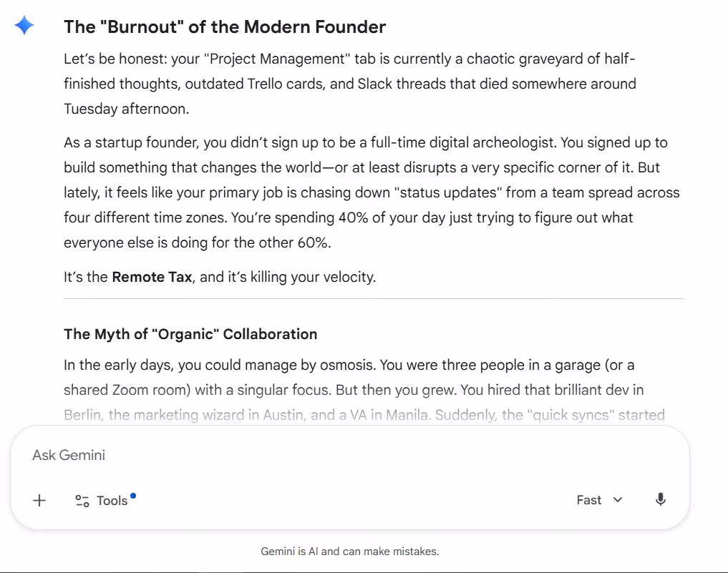Click the "Burnout" of the Modern Founder heading

coord(225,27)
